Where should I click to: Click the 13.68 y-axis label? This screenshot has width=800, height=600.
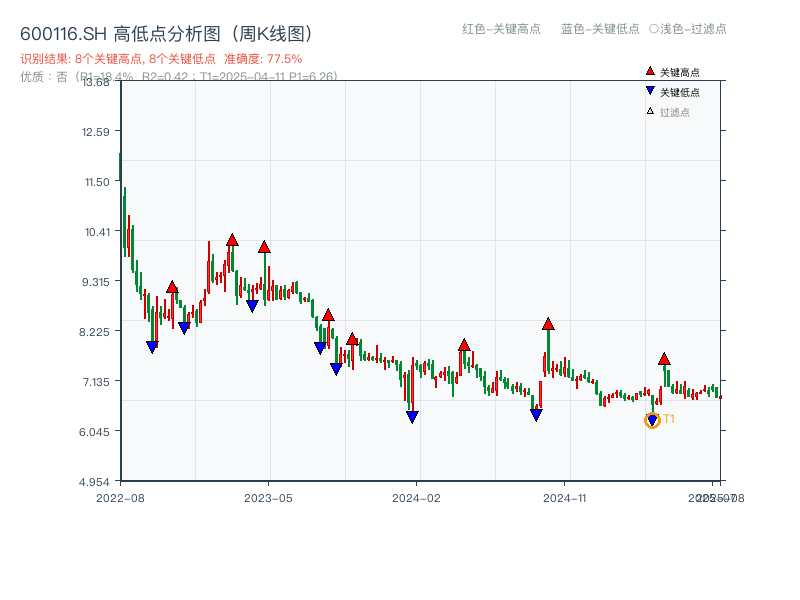pos(95,84)
